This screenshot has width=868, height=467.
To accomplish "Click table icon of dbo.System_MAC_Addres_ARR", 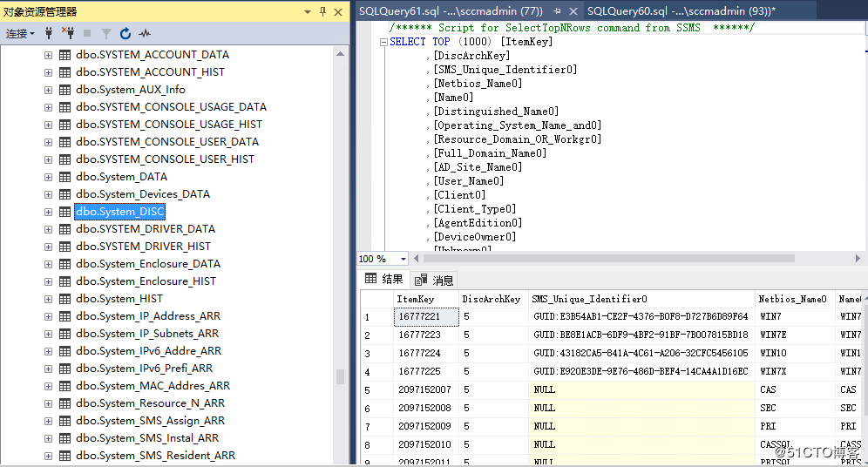I will pos(64,386).
